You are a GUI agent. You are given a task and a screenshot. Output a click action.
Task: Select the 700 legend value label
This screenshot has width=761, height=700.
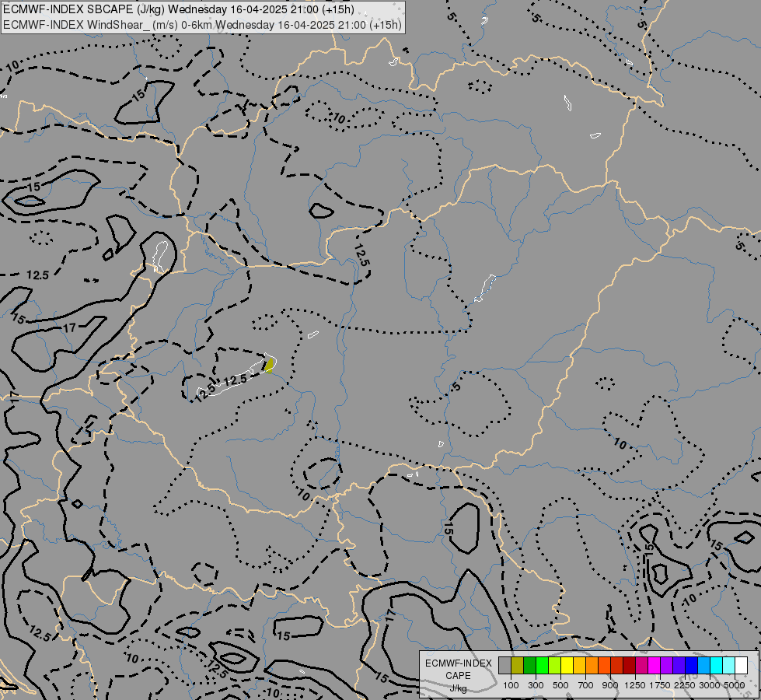[586, 685]
